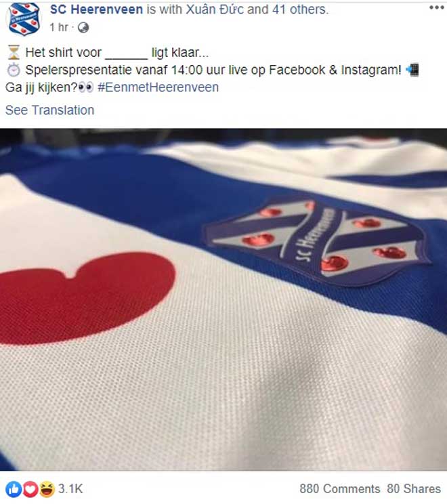The width and height of the screenshot is (447, 504).
Task: View the 3.1K reactions list
Action: coord(70,489)
